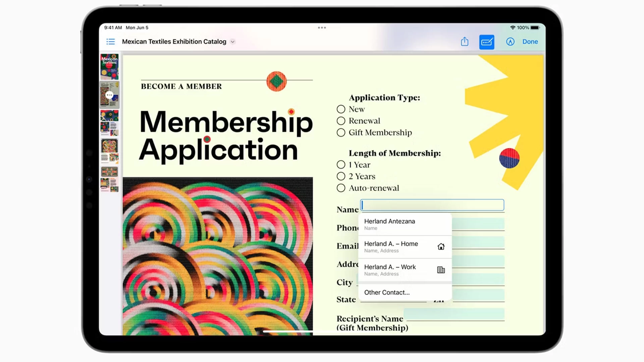Tap the Mon Jun 5 date
Screen dimensions: 644x362
click(137, 27)
